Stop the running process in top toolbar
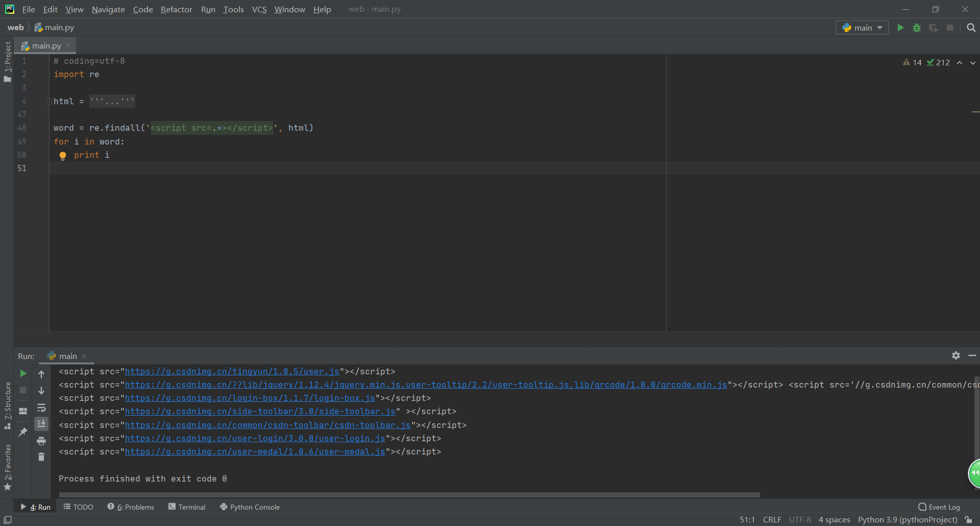The width and height of the screenshot is (980, 526). 950,28
